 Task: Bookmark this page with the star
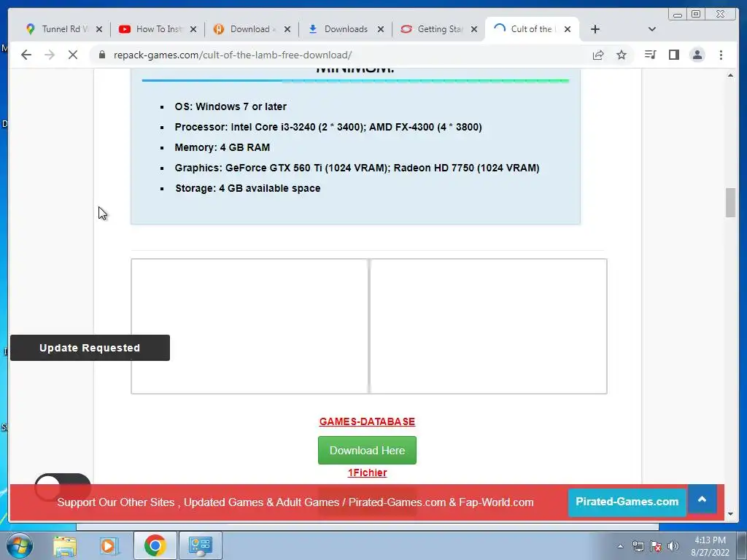(x=622, y=55)
